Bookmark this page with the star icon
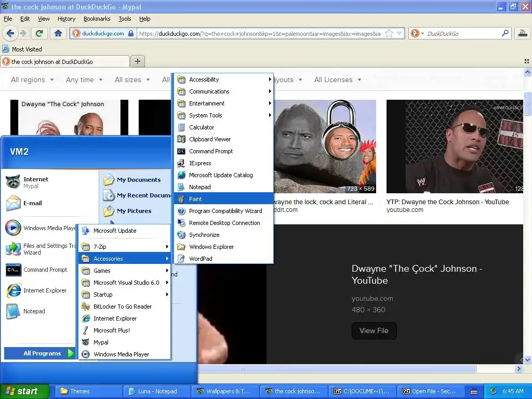The width and height of the screenshot is (532, 399). click(x=389, y=33)
